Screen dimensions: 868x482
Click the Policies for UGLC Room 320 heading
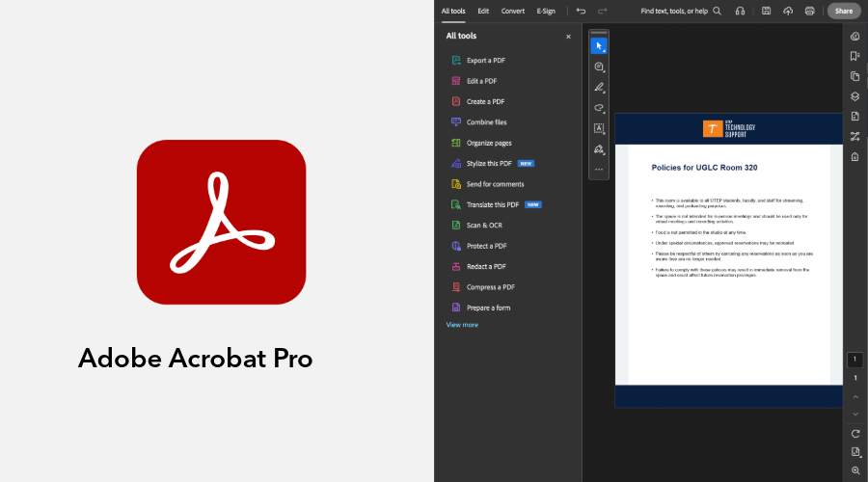pos(704,168)
